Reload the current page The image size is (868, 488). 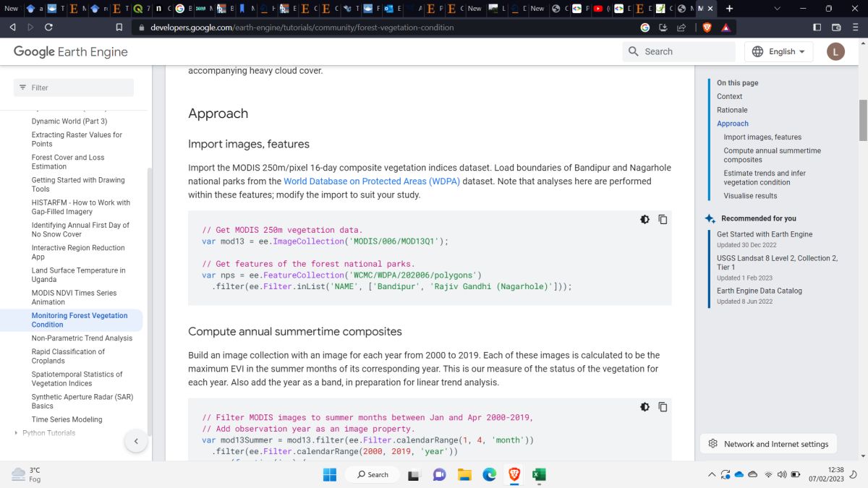48,27
